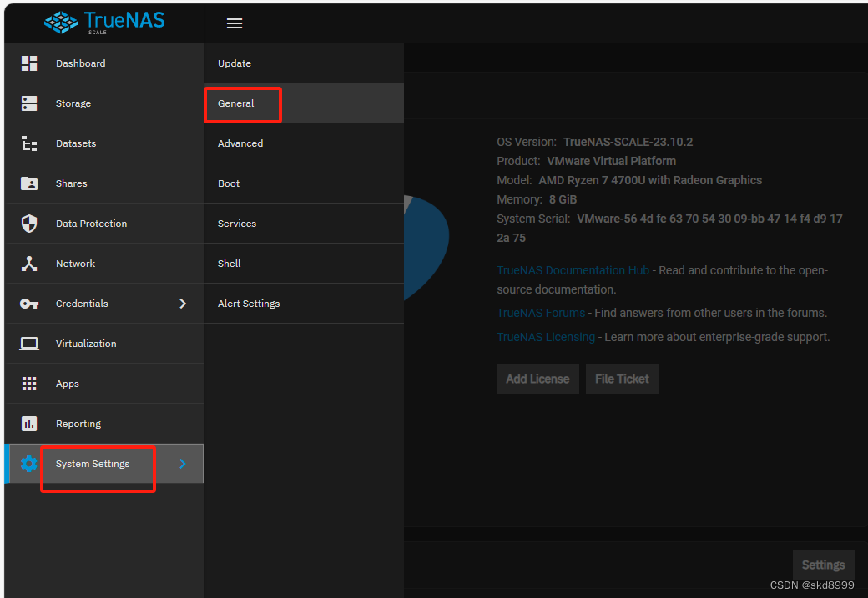Select Boot from the submenu
Screen dimensions: 868x598
(304, 183)
